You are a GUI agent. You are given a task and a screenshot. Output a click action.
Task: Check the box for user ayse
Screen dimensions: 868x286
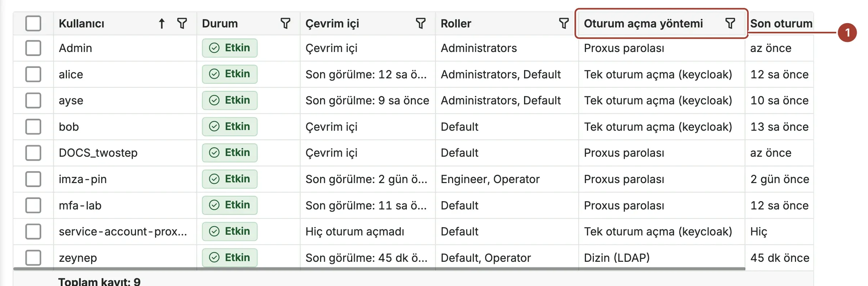(33, 100)
